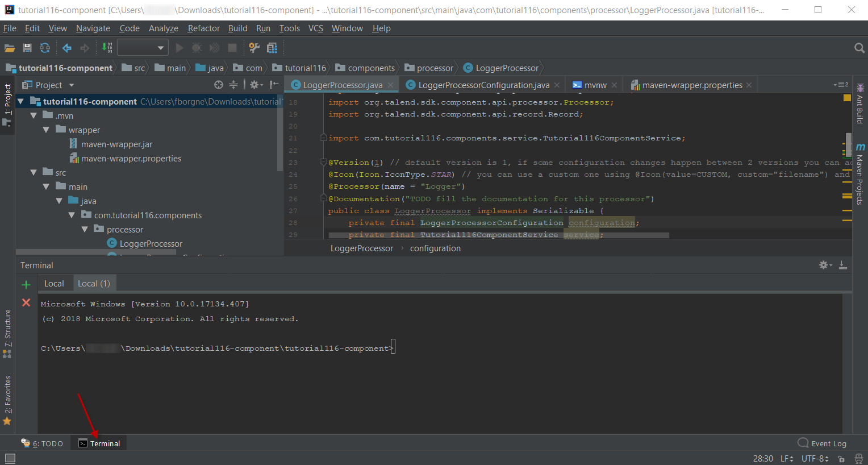Collapse the wrapper folder in the Project tree
Screen dimensions: 868x465
click(46, 130)
